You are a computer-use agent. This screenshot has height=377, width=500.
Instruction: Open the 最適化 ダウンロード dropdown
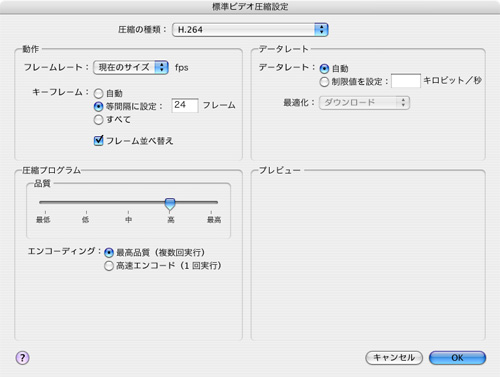(x=364, y=103)
